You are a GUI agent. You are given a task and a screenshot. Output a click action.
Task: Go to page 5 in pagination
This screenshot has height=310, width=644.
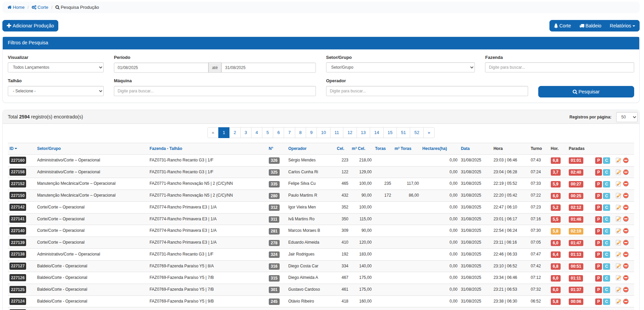(x=267, y=133)
